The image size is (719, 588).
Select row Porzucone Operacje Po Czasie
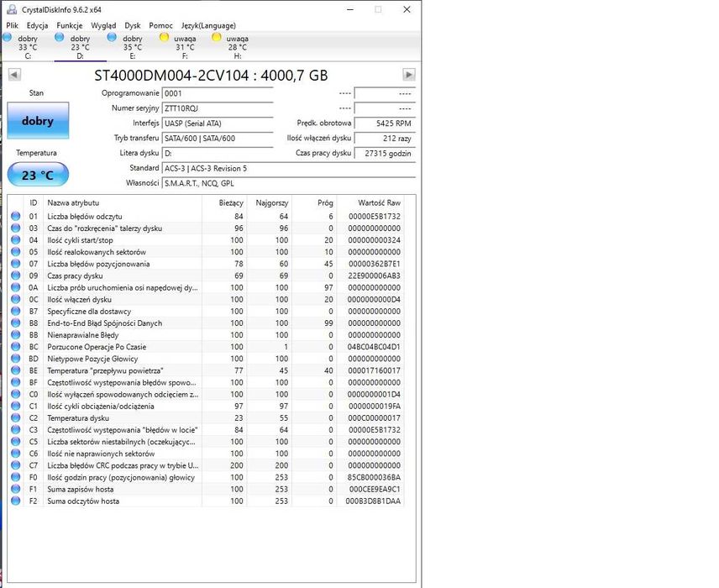click(x=207, y=347)
